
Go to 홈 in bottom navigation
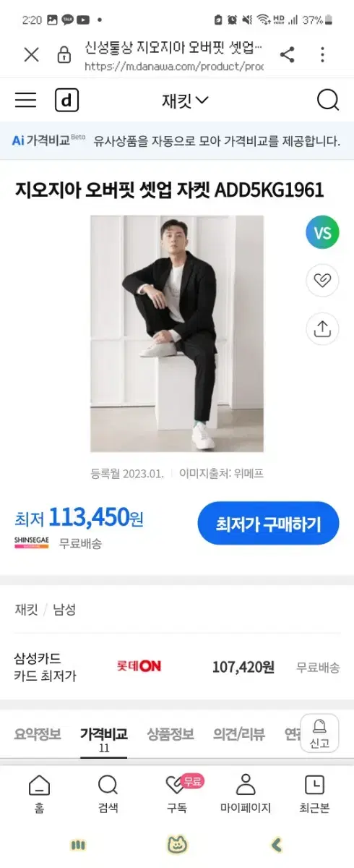(x=39, y=794)
